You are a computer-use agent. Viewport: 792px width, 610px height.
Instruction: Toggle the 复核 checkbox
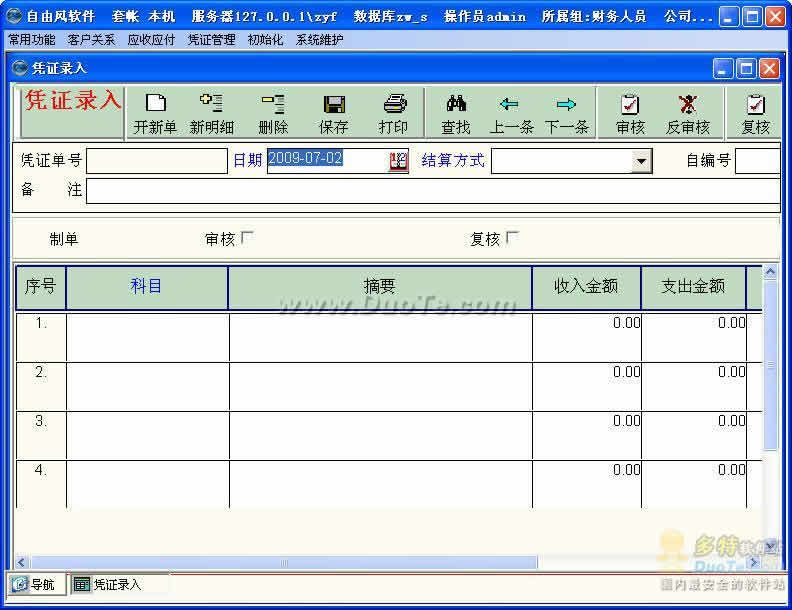tap(512, 237)
